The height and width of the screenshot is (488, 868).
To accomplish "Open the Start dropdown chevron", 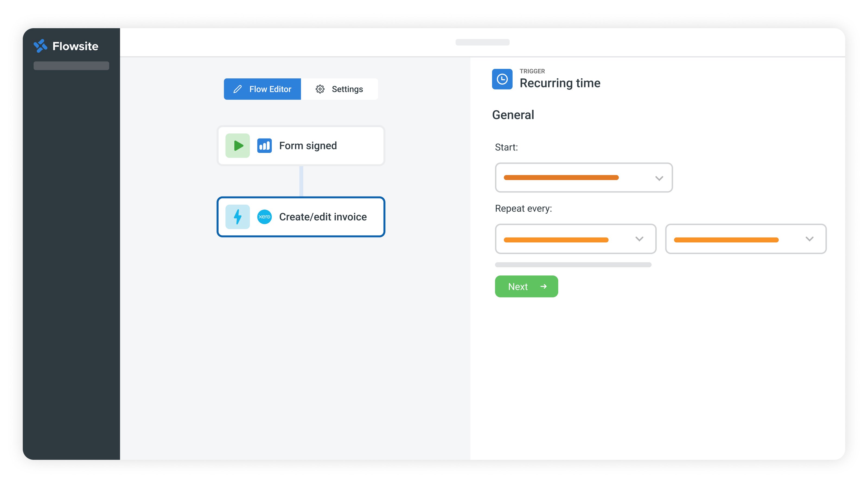I will click(659, 178).
